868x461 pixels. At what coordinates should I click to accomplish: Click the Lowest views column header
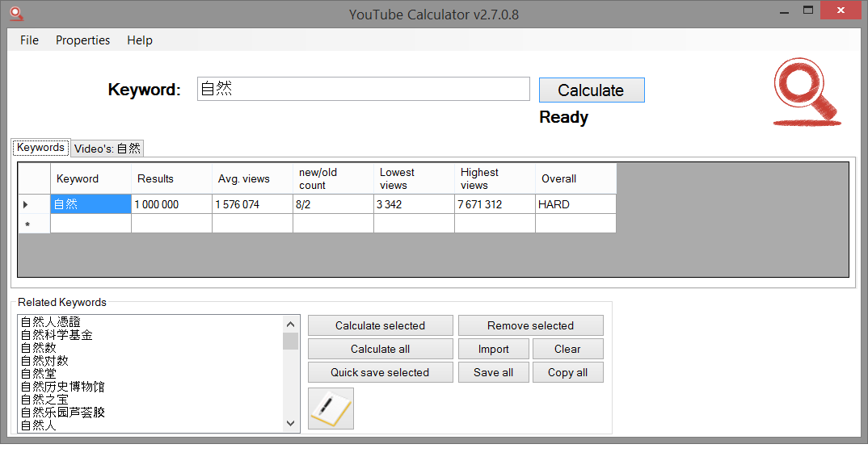[414, 178]
